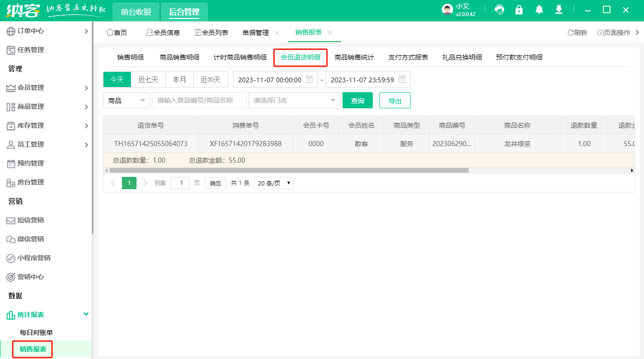Click the 查询 search button
The height and width of the screenshot is (359, 644).
[357, 100]
